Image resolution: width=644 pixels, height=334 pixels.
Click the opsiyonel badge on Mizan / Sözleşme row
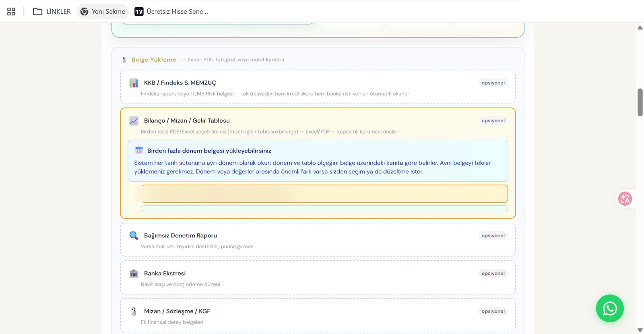493,311
